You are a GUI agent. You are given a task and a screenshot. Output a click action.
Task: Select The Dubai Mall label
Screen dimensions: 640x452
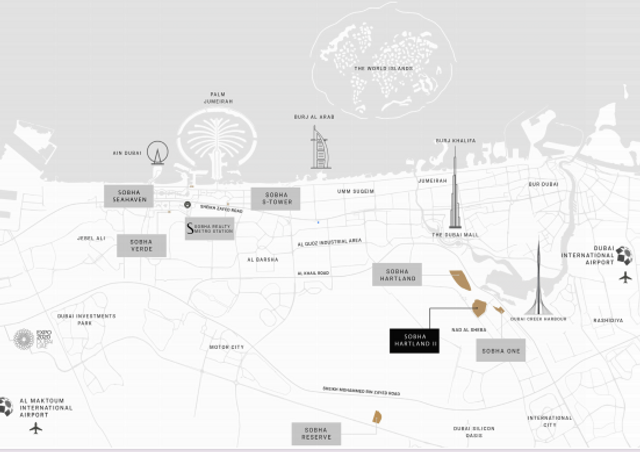coord(455,235)
